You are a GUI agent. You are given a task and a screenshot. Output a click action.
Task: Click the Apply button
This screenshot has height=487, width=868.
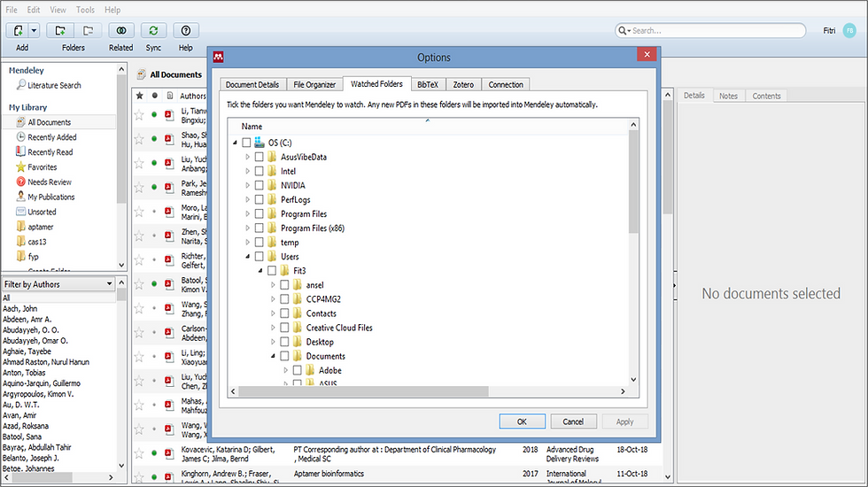[625, 421]
